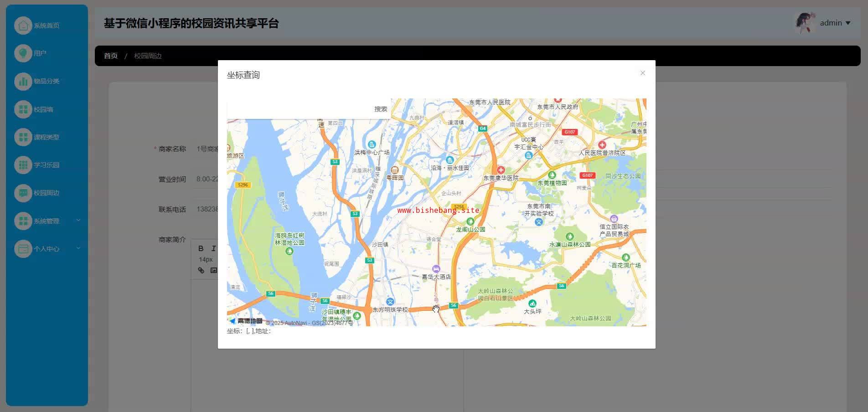Open the admin account dropdown arrow

[848, 23]
